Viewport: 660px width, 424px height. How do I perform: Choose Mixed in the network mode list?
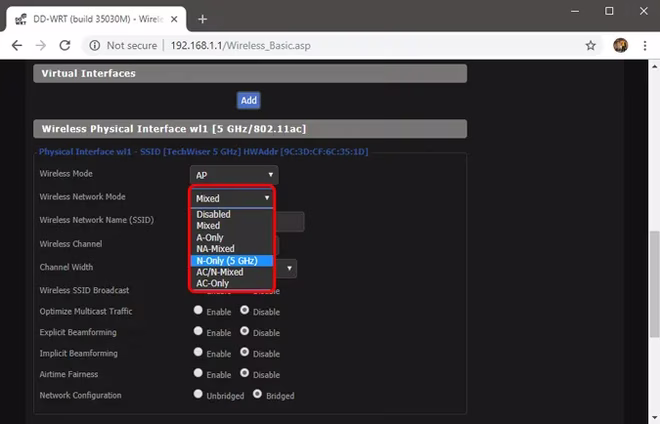point(232,226)
